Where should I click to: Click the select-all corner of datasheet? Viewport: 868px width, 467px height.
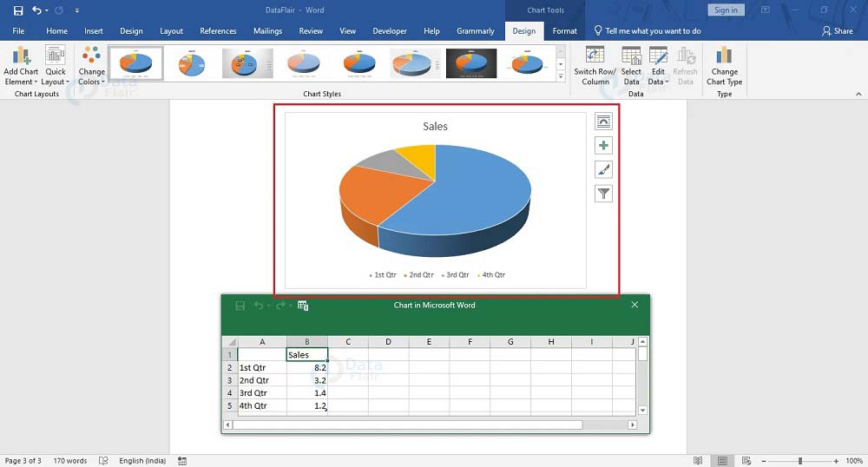click(x=230, y=342)
